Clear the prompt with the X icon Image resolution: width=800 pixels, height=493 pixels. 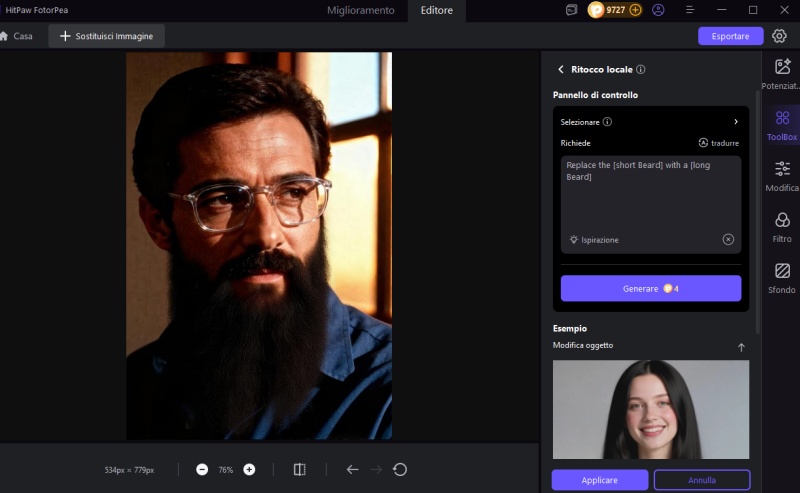(728, 240)
